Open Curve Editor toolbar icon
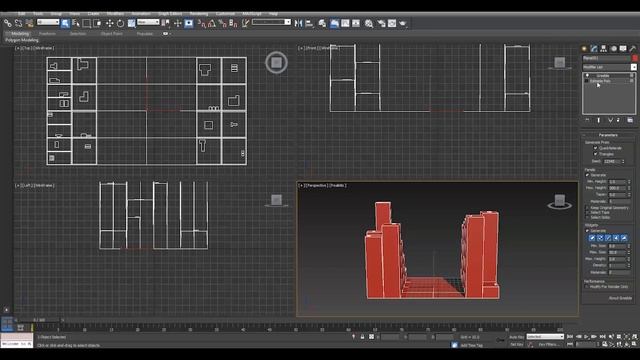Image resolution: width=640 pixels, height=360 pixels. [x=345, y=23]
